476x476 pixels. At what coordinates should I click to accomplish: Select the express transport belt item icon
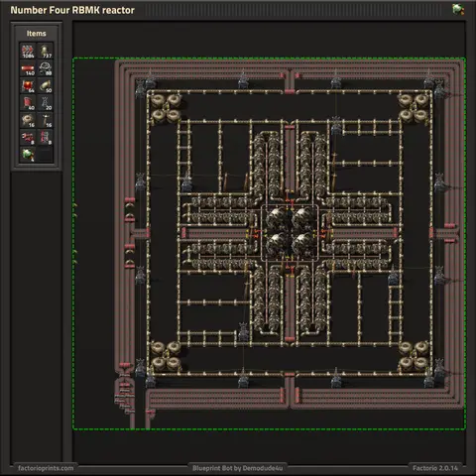28,52
